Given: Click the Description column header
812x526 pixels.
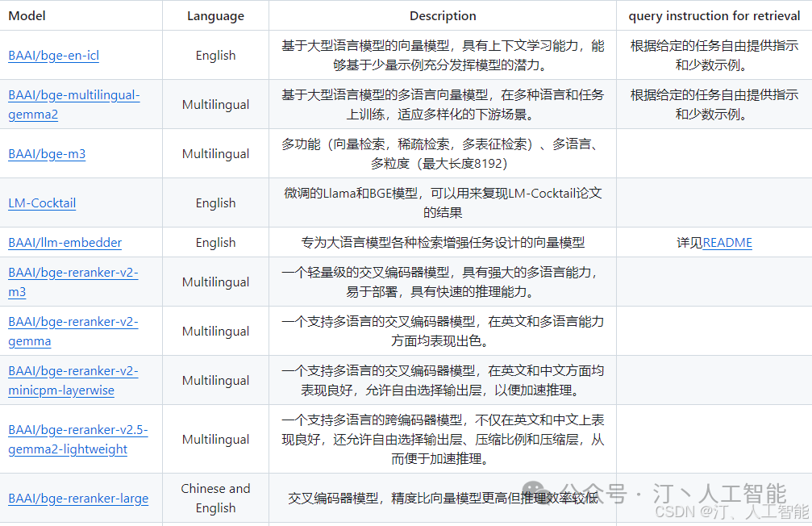Looking at the screenshot, I should pos(443,16).
